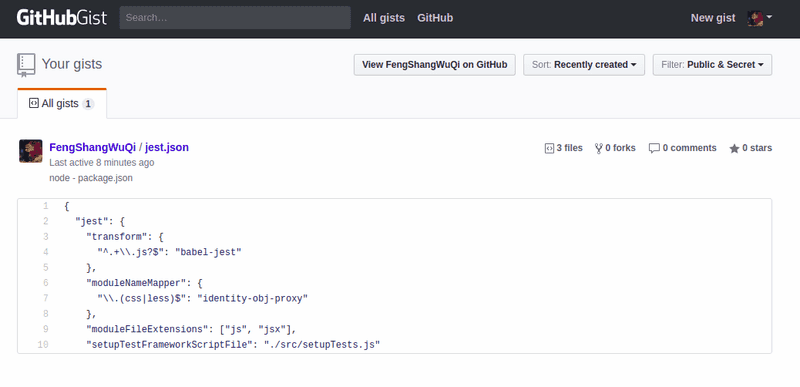Go to GitHub from the header
The width and height of the screenshot is (800, 387).
click(x=435, y=18)
